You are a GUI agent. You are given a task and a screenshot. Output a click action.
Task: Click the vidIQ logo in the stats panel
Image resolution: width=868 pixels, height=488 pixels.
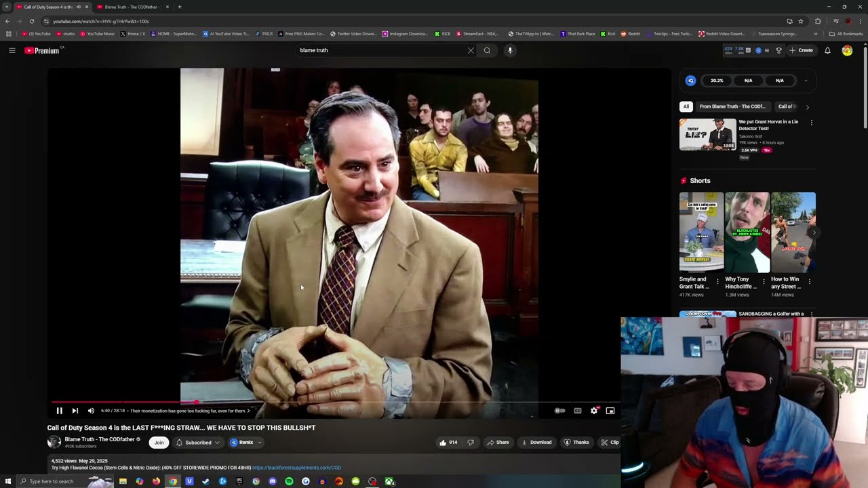tap(690, 81)
